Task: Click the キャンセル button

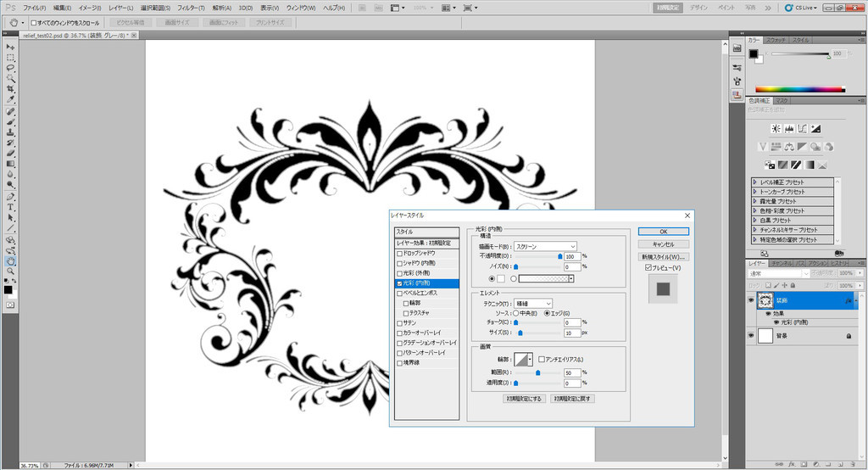Action: [663, 243]
